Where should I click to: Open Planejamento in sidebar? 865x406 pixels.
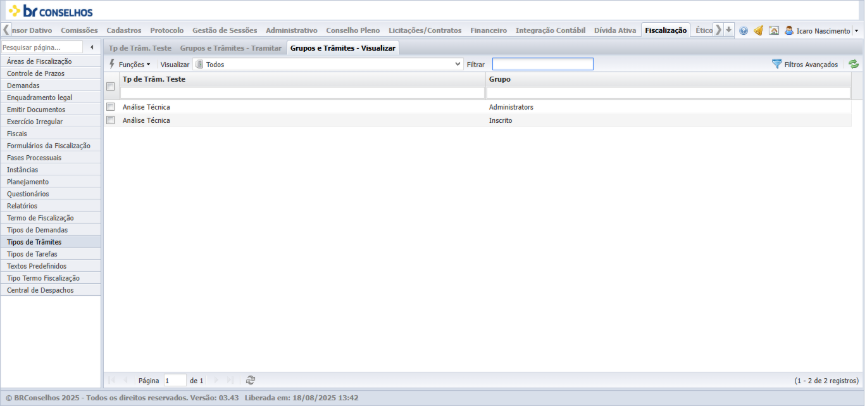51,181
